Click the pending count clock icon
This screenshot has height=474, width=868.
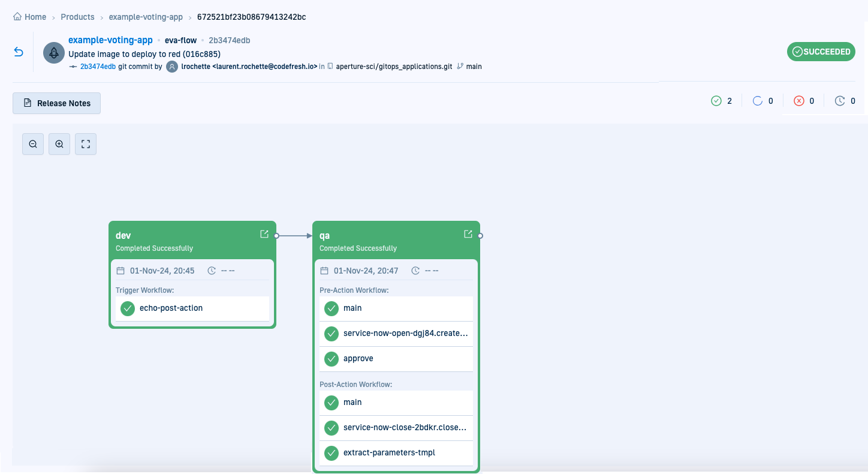click(x=840, y=101)
